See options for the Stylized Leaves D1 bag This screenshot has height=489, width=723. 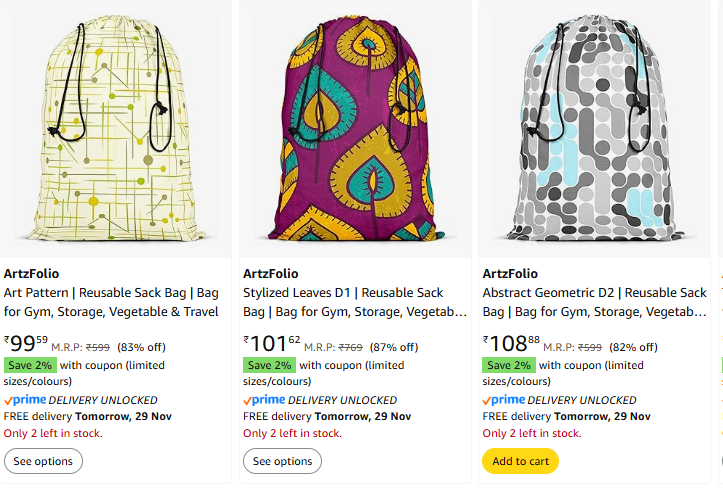tap(282, 461)
